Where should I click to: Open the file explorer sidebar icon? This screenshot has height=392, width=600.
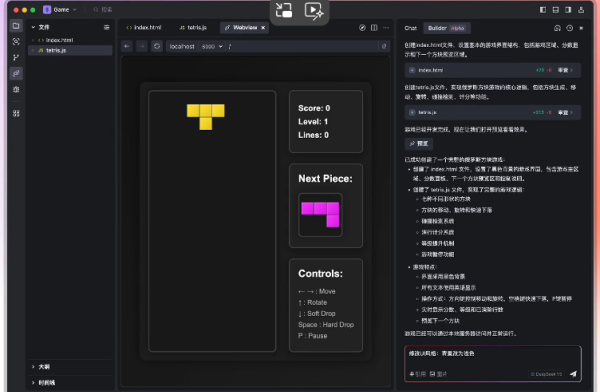pos(16,26)
